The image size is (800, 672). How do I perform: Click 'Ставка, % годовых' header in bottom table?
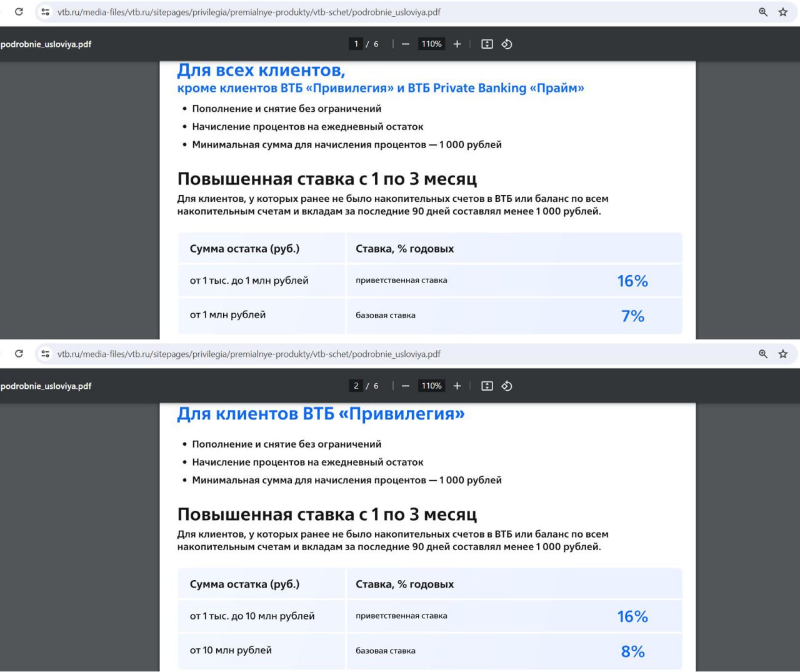point(404,584)
